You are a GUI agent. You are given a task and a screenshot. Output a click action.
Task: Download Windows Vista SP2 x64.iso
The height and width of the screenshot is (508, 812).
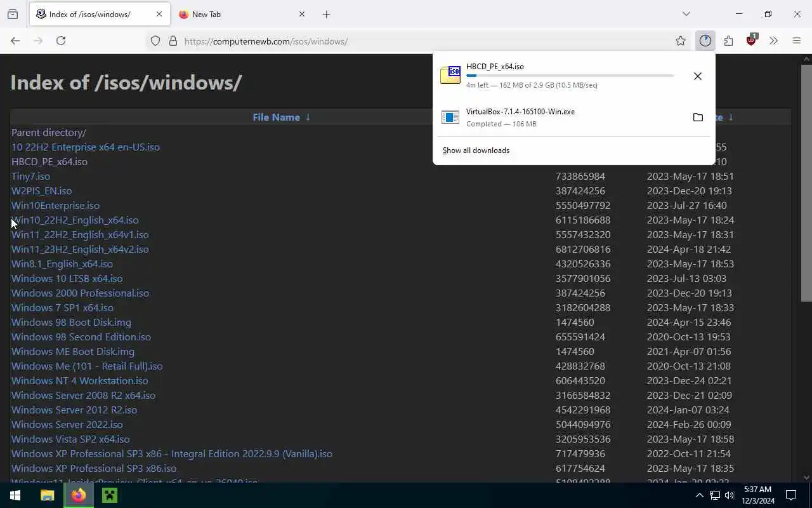(x=70, y=439)
